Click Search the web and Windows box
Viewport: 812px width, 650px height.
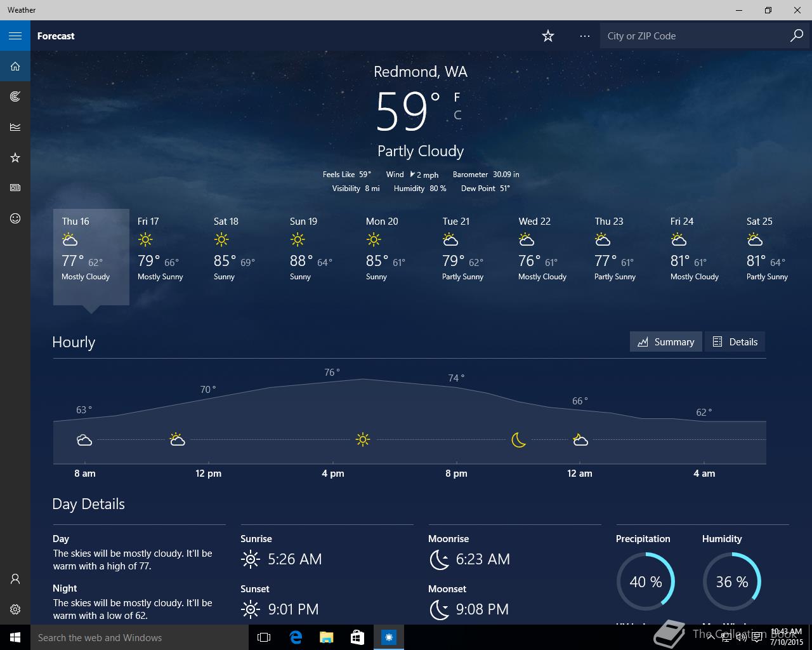coord(140,637)
